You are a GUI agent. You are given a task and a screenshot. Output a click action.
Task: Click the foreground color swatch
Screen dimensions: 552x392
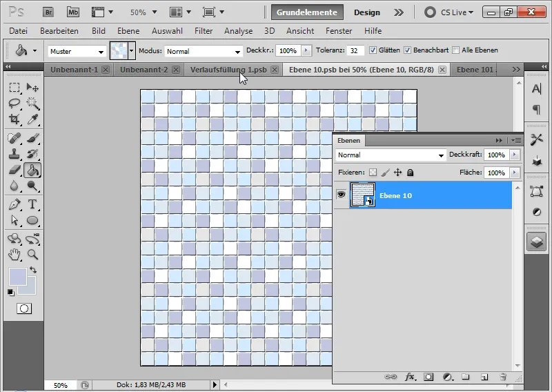(x=18, y=277)
